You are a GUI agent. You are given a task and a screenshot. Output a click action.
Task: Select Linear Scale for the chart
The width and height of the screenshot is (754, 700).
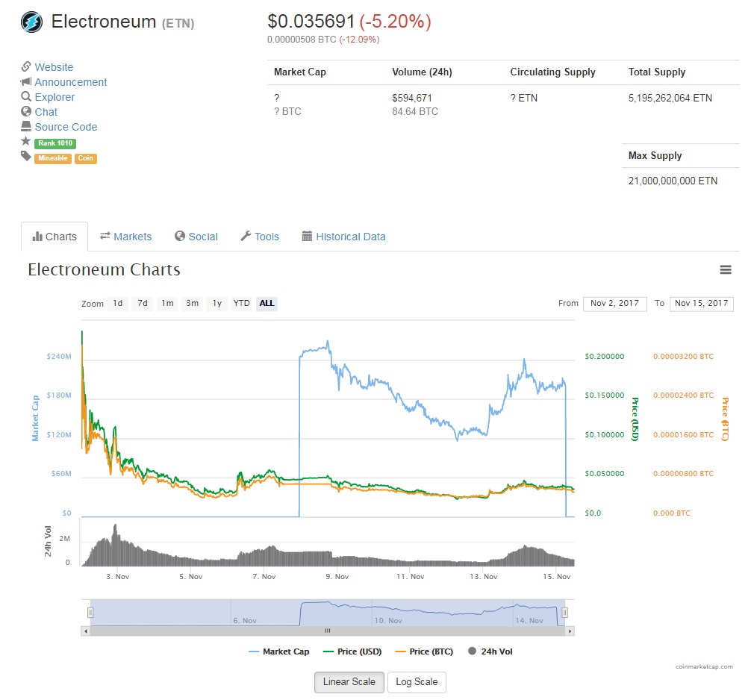[349, 682]
